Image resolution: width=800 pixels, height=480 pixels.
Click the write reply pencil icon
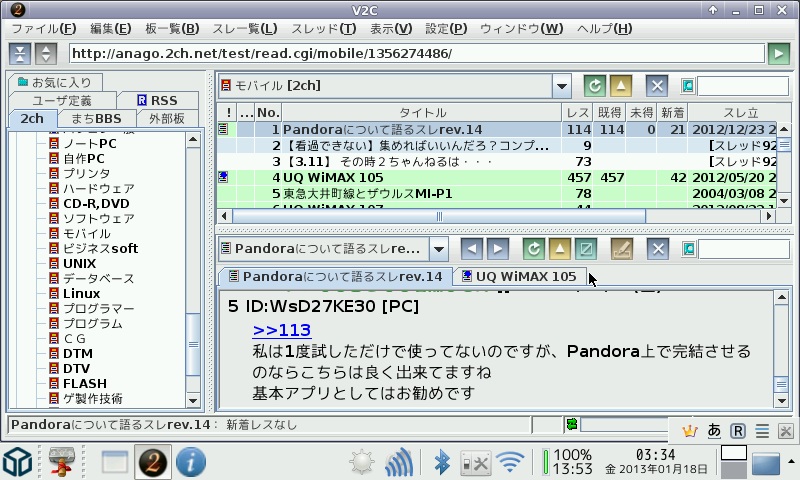click(621, 248)
